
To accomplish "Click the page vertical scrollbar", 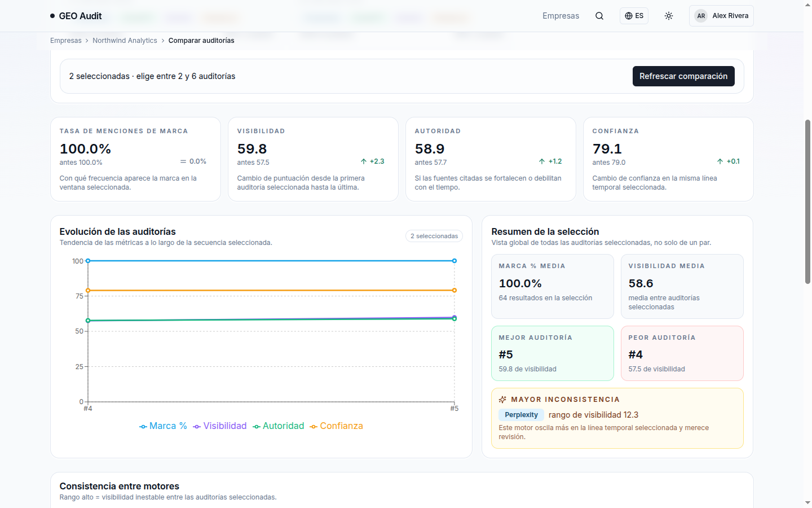I will pyautogui.click(x=807, y=202).
